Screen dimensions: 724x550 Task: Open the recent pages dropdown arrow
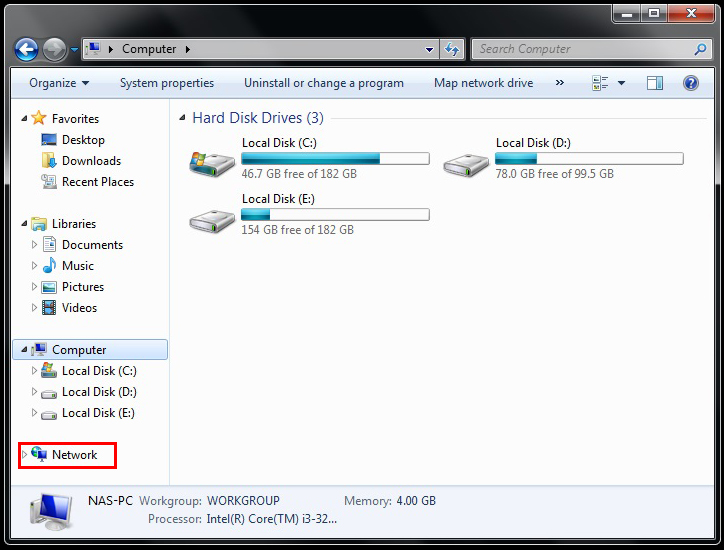coord(74,49)
